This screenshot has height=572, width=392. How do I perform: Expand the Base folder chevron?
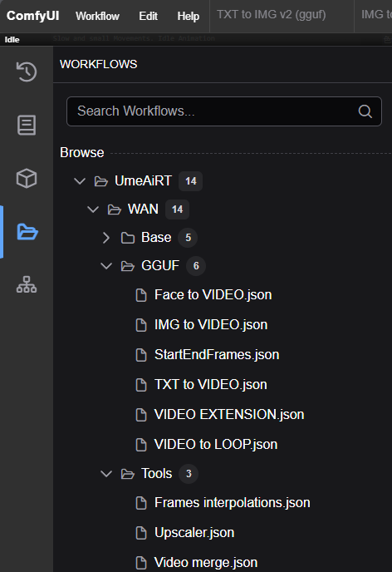106,238
